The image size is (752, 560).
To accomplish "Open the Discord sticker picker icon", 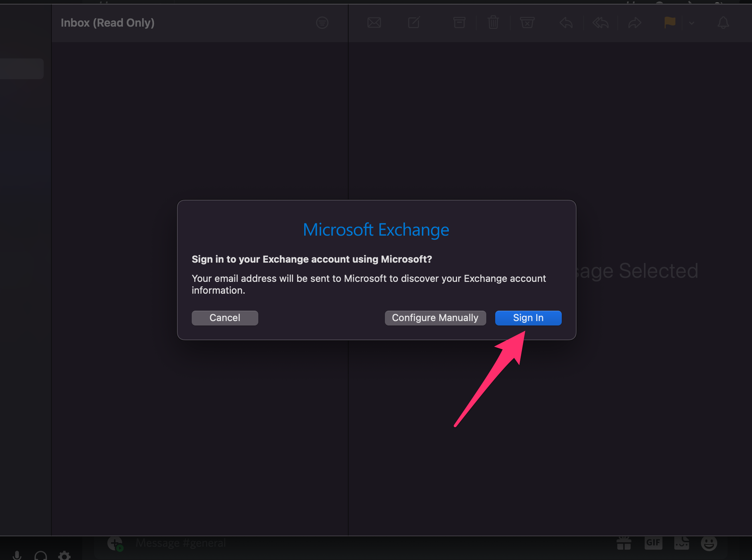I will (x=681, y=543).
